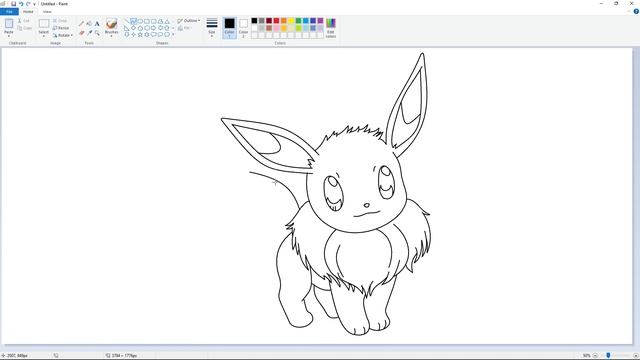Pick the purple palette color

[x=320, y=20]
